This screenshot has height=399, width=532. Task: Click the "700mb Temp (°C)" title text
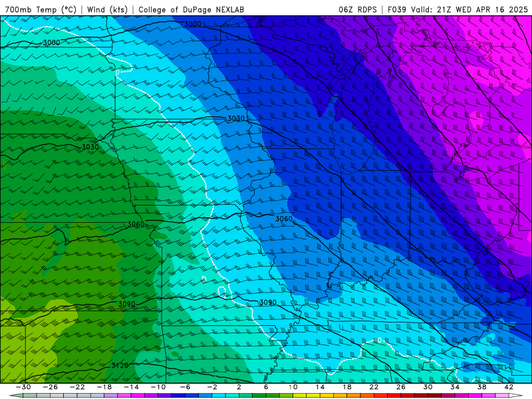[x=41, y=10]
